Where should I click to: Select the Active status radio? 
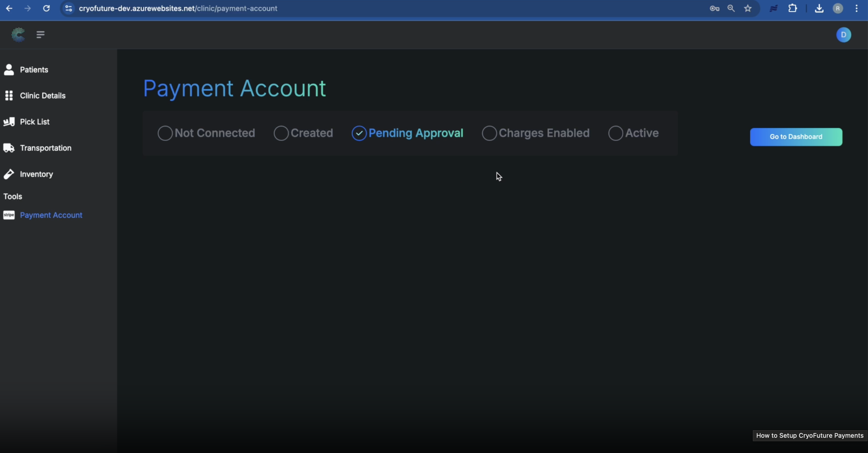pyautogui.click(x=616, y=133)
